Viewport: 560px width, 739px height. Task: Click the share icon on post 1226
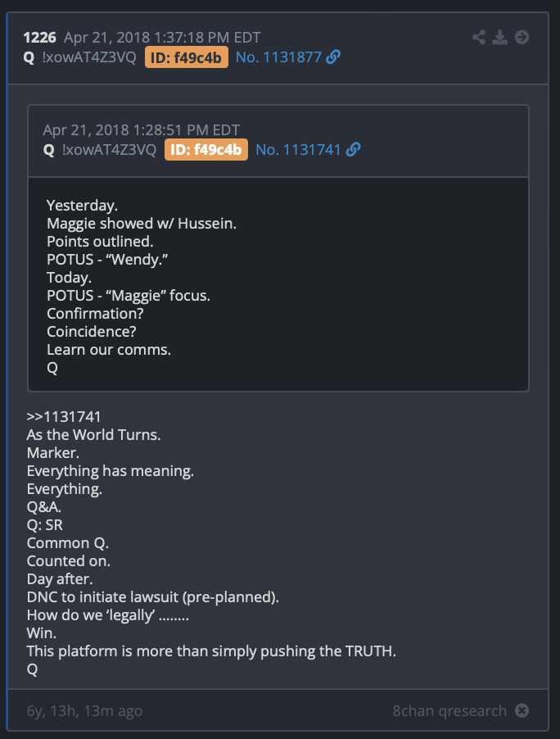coord(479,37)
